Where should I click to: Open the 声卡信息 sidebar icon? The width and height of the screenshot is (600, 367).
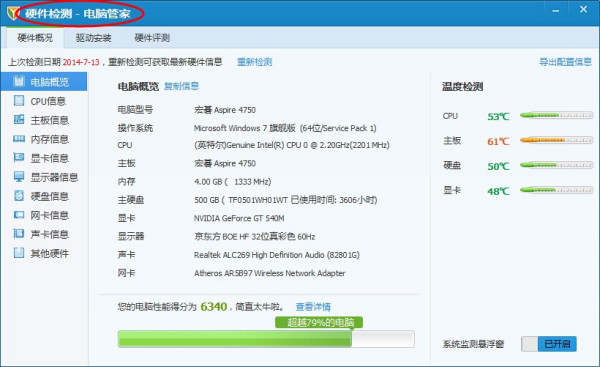click(19, 233)
